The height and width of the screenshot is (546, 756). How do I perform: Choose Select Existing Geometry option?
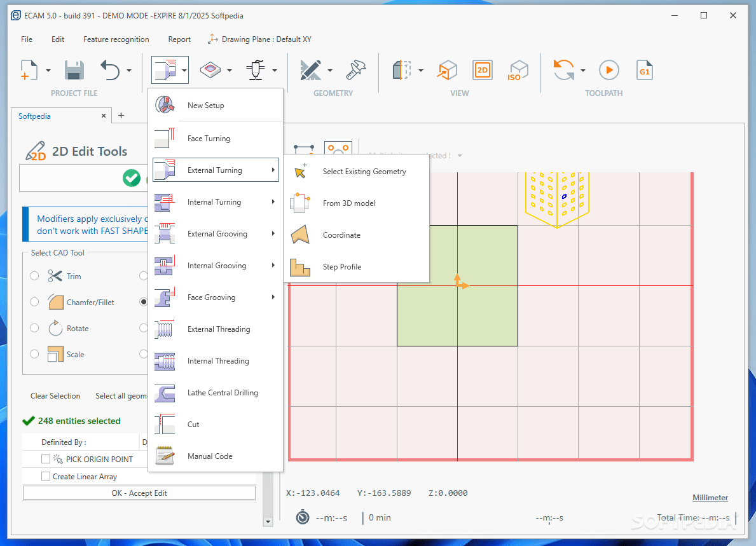(x=356, y=172)
